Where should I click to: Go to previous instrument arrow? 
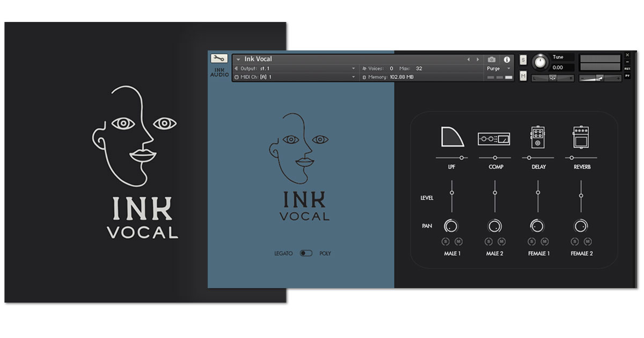pyautogui.click(x=469, y=60)
